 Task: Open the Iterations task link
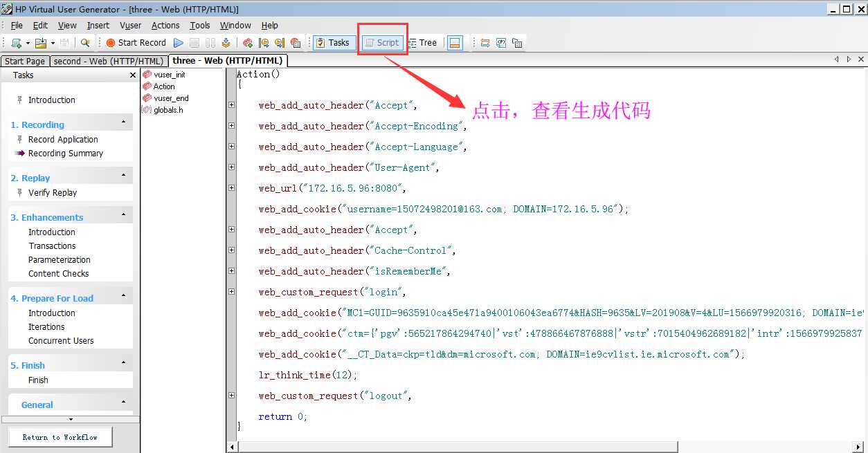(x=46, y=327)
